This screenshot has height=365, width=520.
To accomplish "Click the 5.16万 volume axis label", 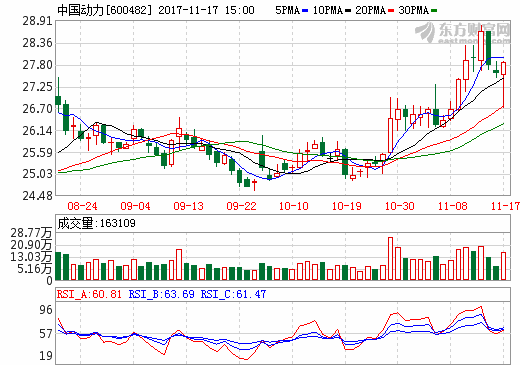I will [x=35, y=269].
